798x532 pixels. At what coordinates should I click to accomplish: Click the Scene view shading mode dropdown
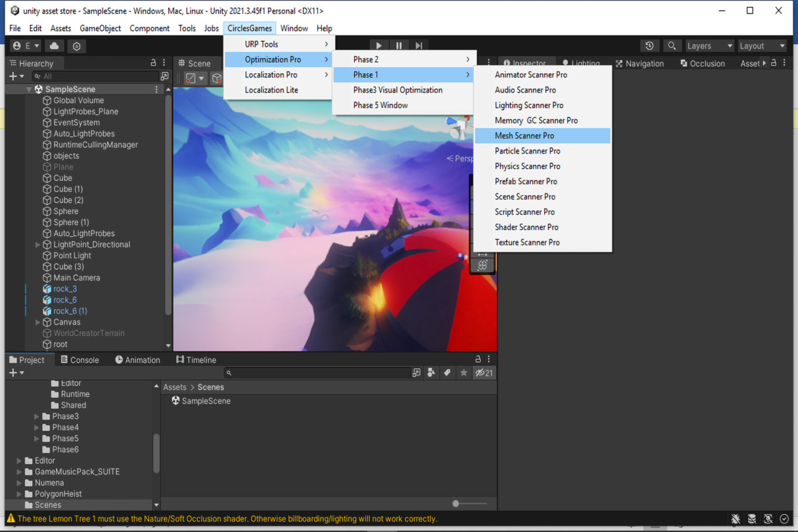195,78
